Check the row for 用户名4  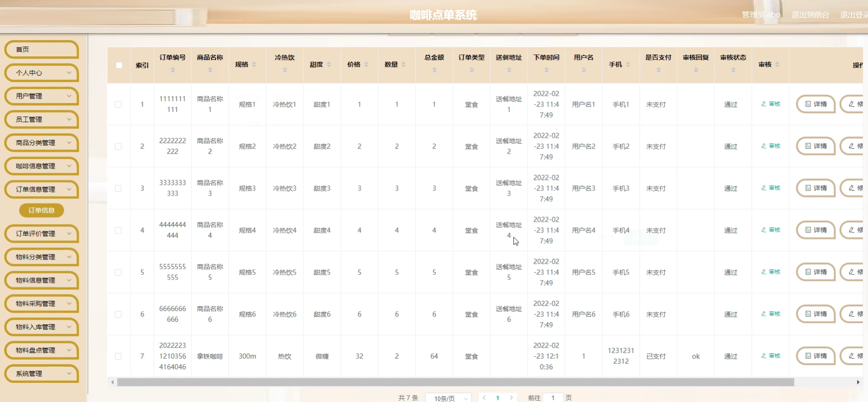point(118,230)
